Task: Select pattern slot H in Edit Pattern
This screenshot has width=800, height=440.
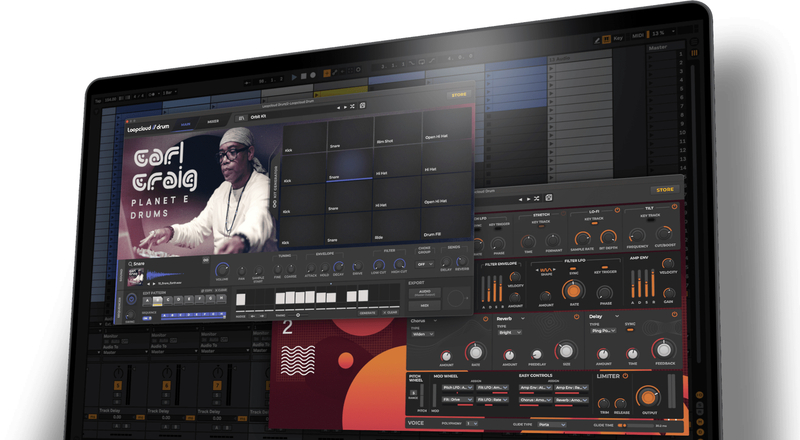Action: [x=221, y=298]
